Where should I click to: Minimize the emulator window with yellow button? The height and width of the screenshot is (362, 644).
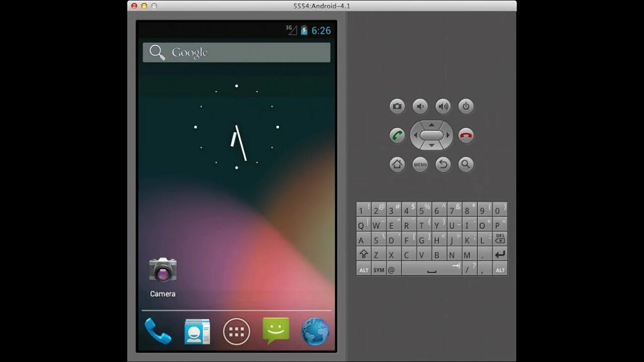pyautogui.click(x=144, y=6)
